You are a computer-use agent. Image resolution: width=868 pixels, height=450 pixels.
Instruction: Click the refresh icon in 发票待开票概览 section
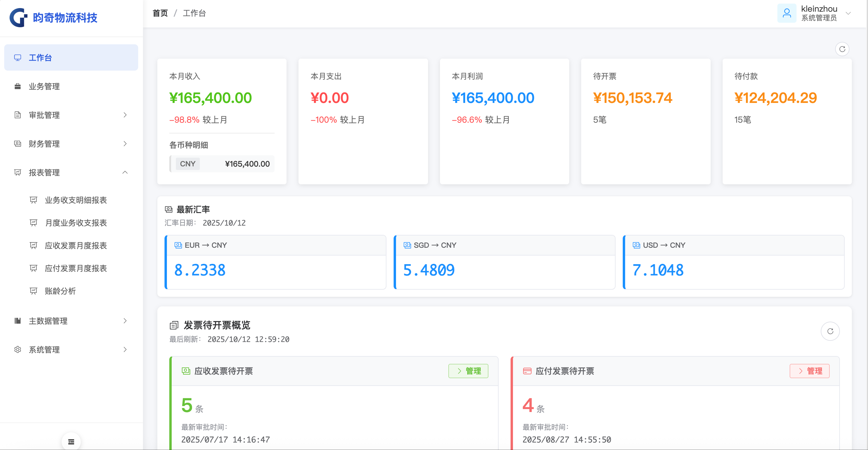tap(831, 331)
